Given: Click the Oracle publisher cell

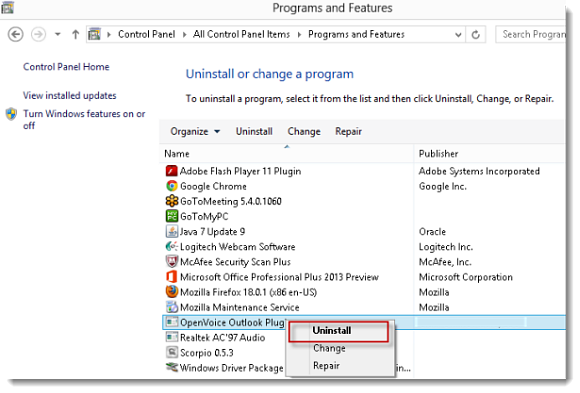Looking at the screenshot, I should tap(432, 232).
